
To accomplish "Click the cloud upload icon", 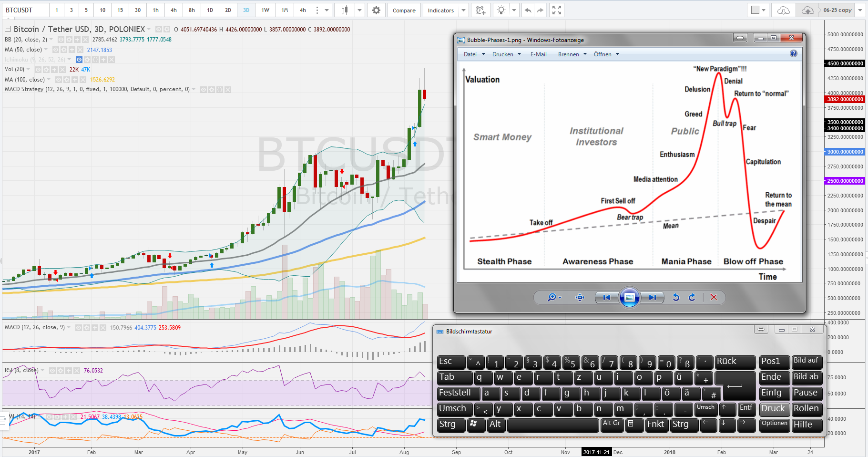I will tap(807, 10).
